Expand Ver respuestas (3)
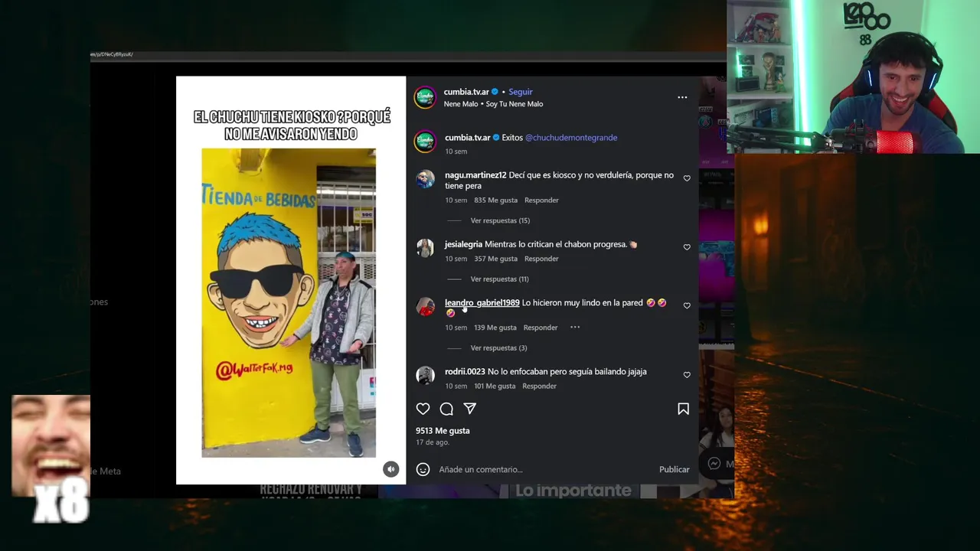The image size is (980, 551). [x=498, y=347]
